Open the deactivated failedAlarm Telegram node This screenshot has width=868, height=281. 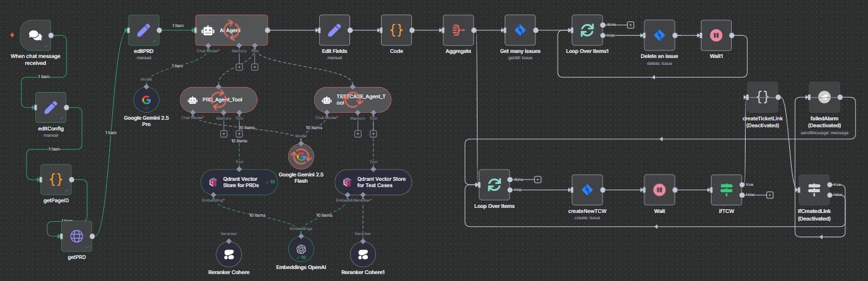click(x=824, y=97)
